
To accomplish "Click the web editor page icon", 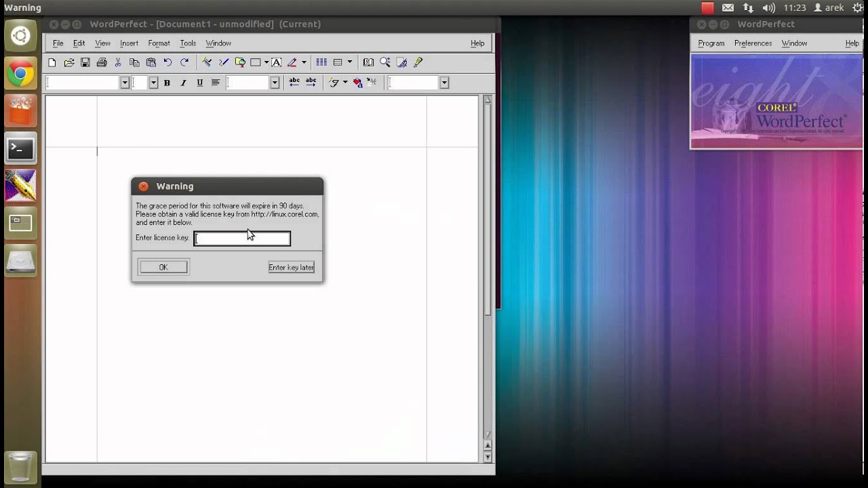I will [x=401, y=62].
